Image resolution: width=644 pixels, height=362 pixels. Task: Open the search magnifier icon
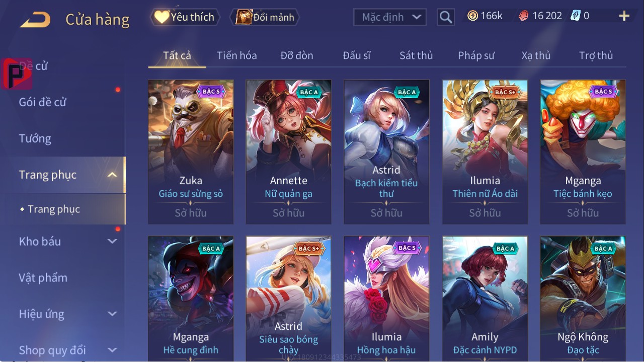[446, 17]
